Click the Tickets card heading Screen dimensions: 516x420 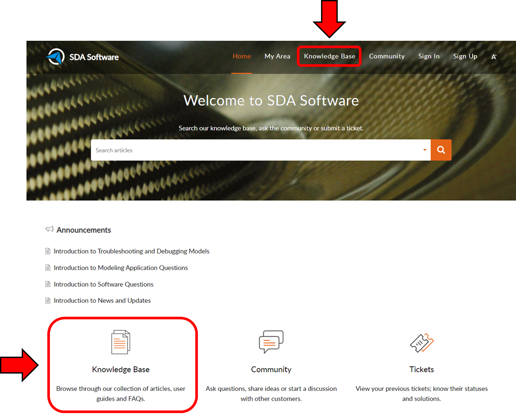click(x=421, y=369)
